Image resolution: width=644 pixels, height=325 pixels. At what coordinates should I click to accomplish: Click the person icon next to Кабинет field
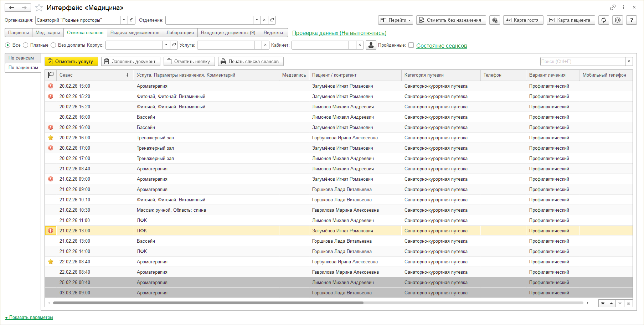pyautogui.click(x=371, y=45)
